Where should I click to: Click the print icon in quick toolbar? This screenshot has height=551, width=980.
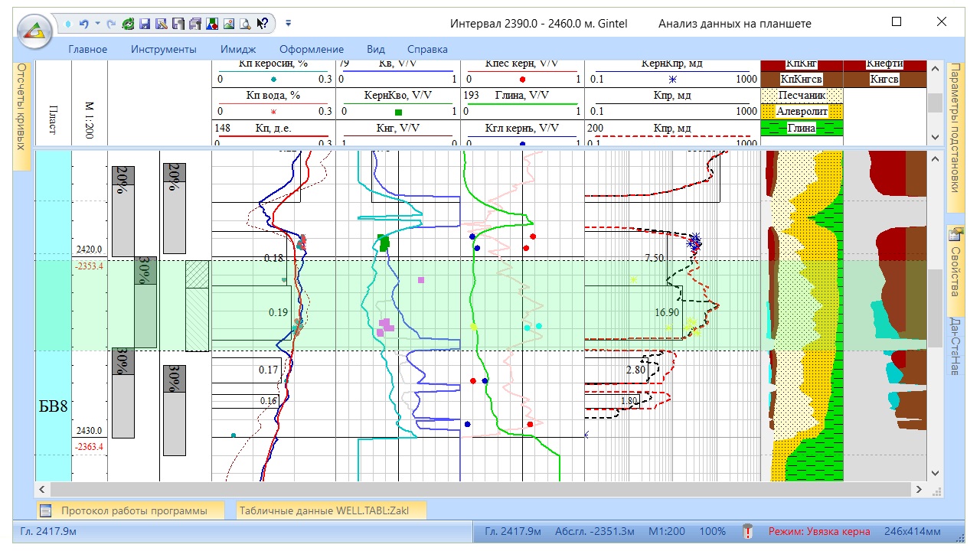[x=195, y=24]
